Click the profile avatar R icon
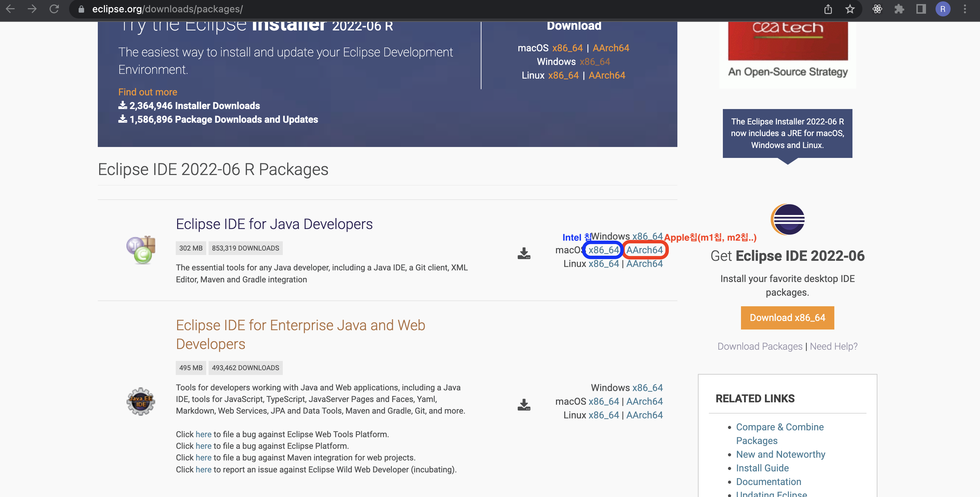 [943, 9]
